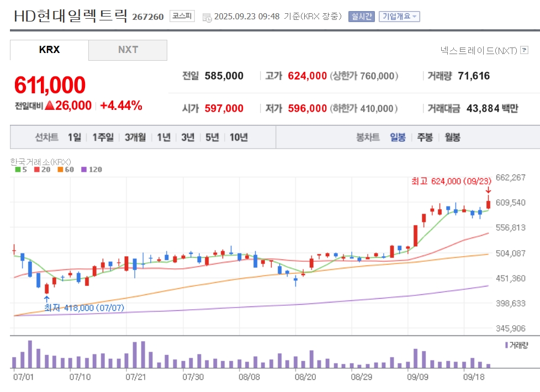Toggle the 실시간 real-time button
540x392 pixels.
point(361,17)
